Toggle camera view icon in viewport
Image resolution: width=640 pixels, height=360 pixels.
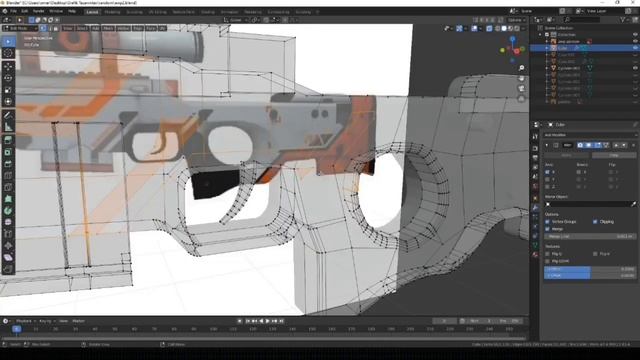[x=521, y=88]
